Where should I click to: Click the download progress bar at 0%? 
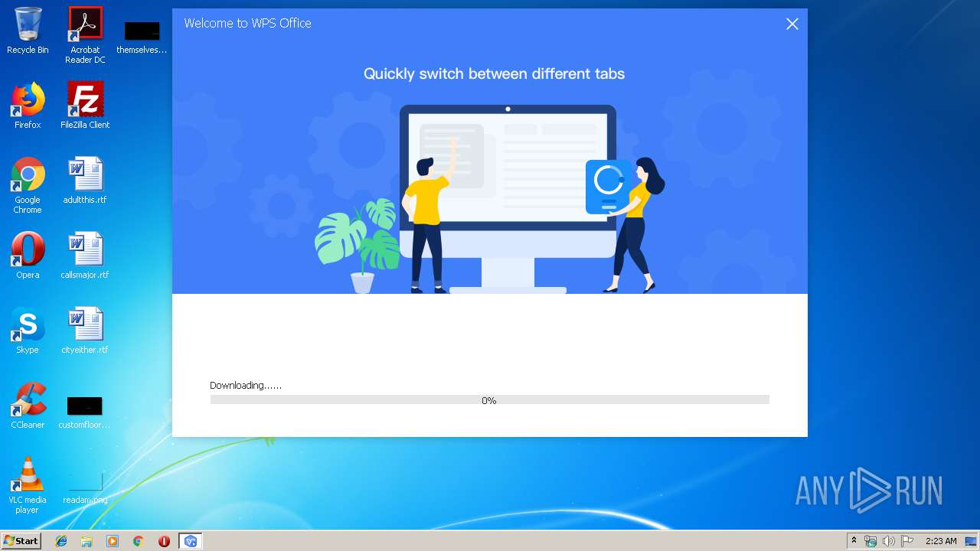489,399
